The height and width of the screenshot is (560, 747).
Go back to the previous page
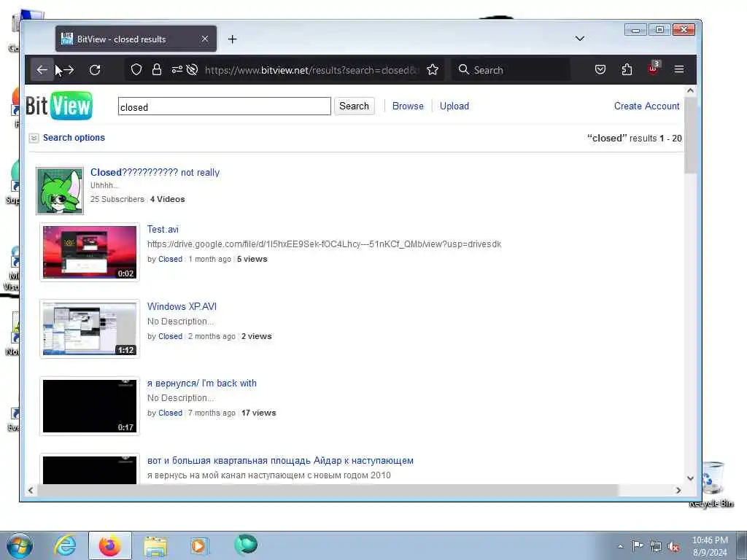click(42, 70)
